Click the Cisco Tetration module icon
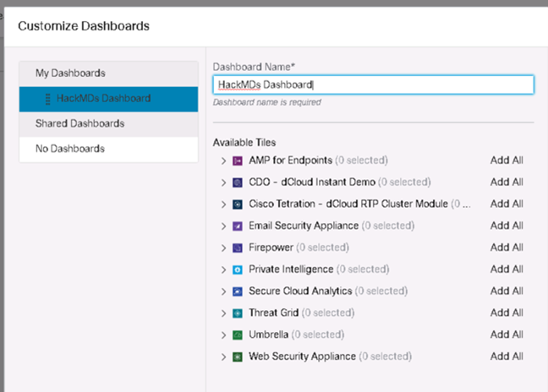Screen dimensions: 548x392 (x=238, y=204)
